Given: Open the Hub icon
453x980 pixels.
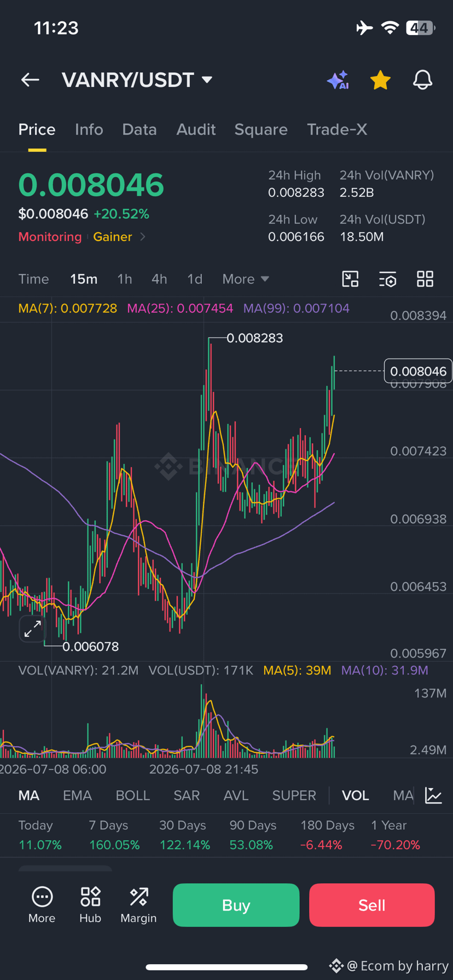Looking at the screenshot, I should click(90, 905).
